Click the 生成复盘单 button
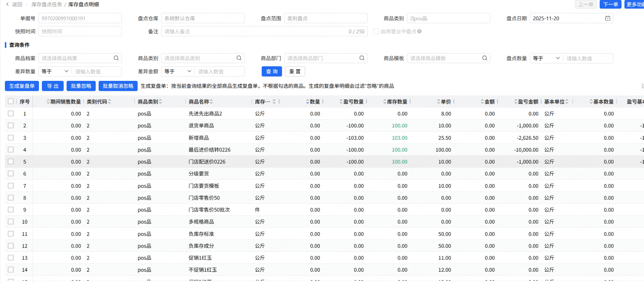The image size is (644, 284). (x=22, y=86)
